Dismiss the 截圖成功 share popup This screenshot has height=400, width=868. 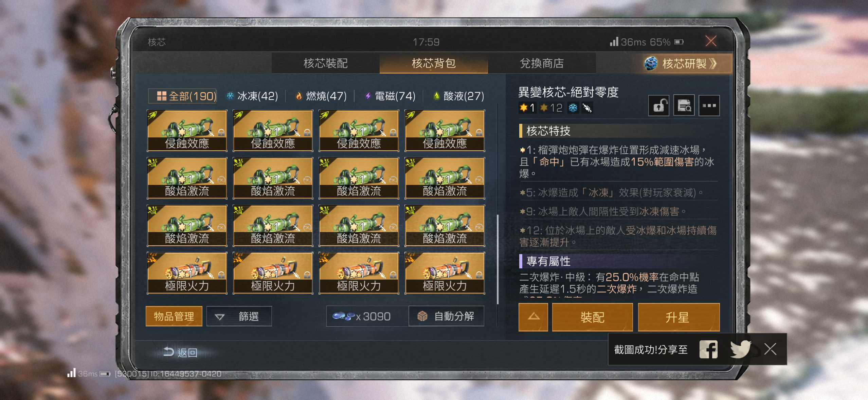(770, 349)
